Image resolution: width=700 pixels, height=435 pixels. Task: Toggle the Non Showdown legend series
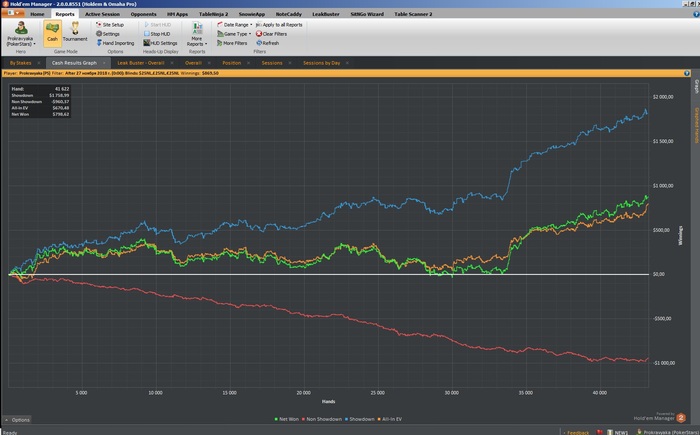(x=322, y=419)
